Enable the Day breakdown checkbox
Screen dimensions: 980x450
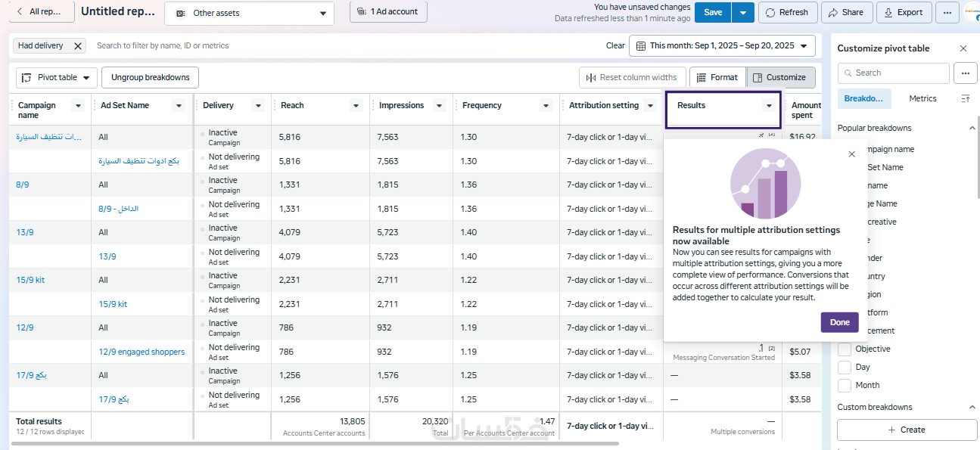tap(845, 368)
